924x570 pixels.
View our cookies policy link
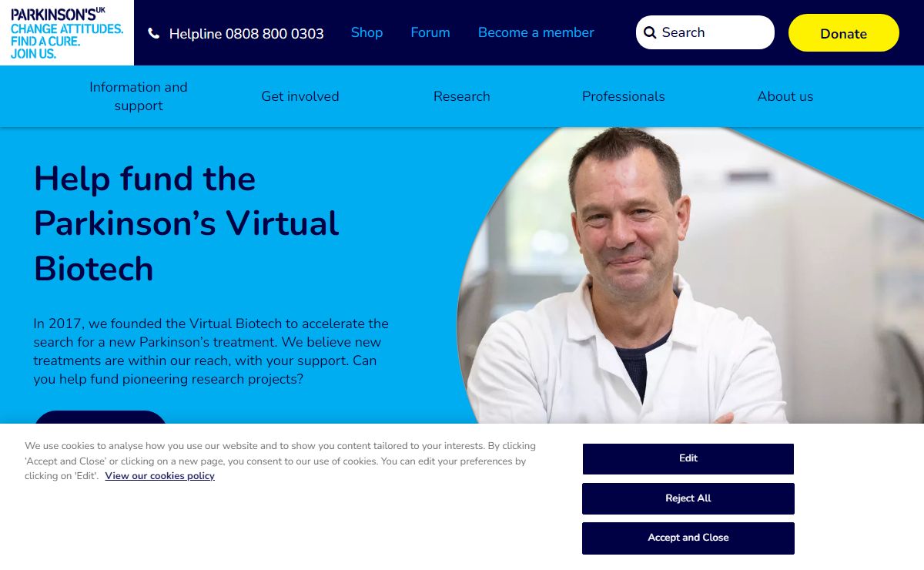tap(160, 476)
